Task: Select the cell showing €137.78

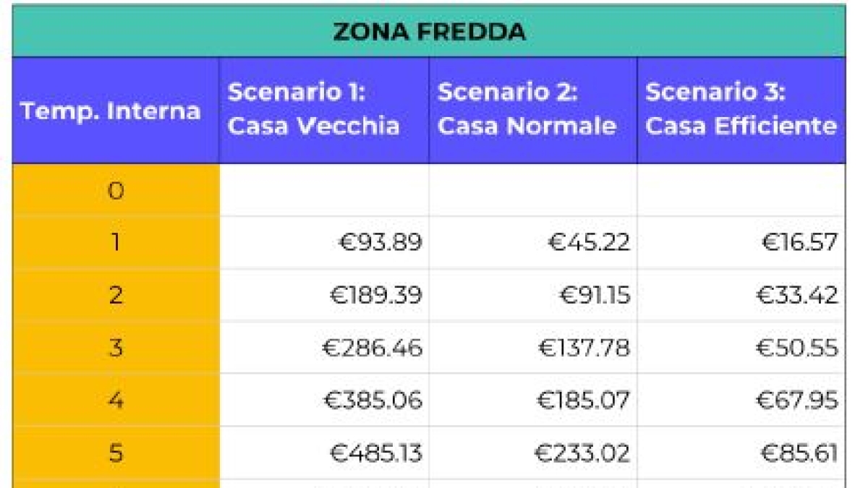Action: coord(584,348)
